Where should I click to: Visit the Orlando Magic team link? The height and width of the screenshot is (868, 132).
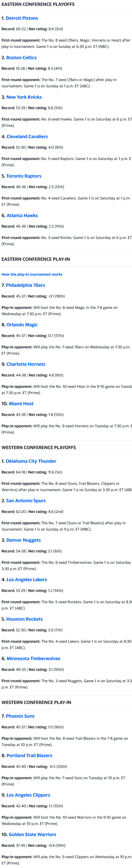22,324
